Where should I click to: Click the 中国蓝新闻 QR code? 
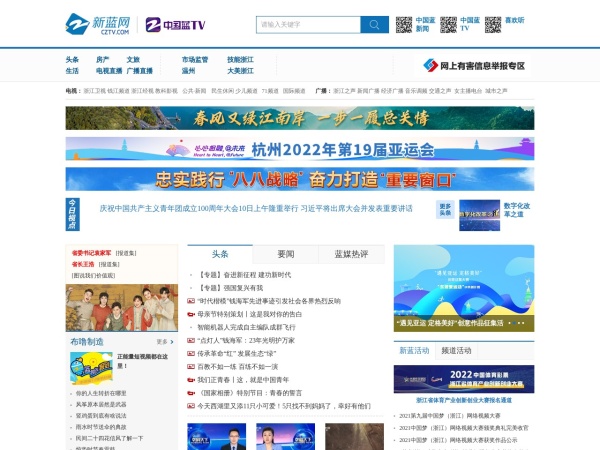[404, 24]
